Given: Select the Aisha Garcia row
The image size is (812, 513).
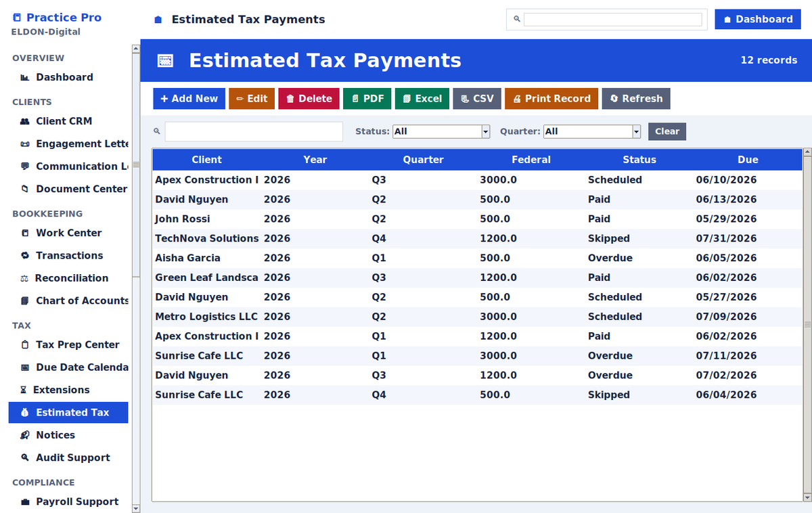Looking at the screenshot, I should [477, 258].
